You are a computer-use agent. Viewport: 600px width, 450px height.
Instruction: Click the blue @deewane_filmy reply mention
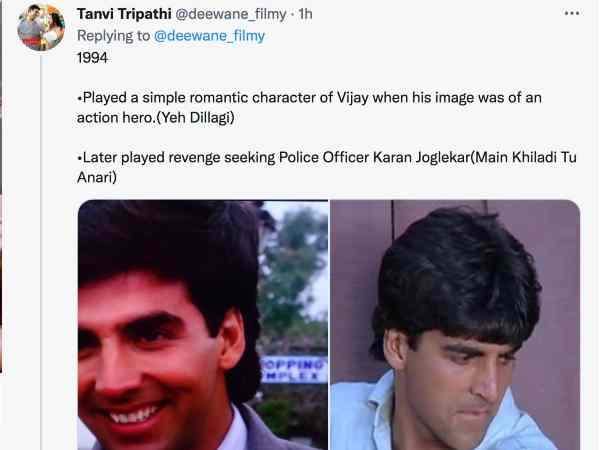click(x=209, y=36)
